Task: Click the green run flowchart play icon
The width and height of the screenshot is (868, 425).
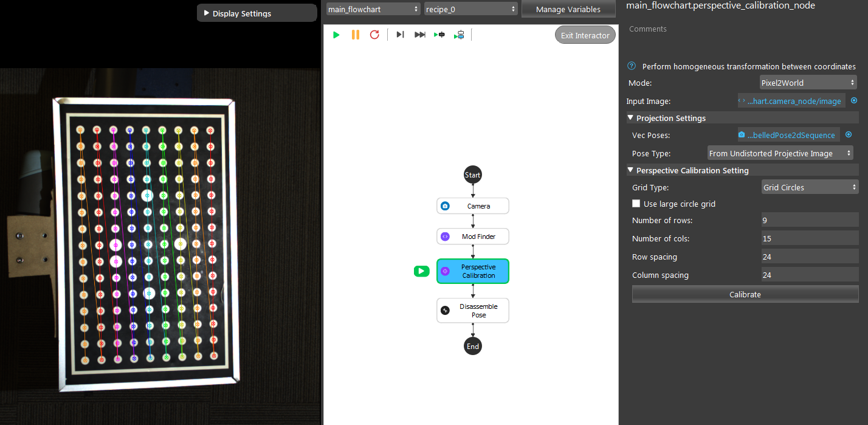Action: pos(336,35)
